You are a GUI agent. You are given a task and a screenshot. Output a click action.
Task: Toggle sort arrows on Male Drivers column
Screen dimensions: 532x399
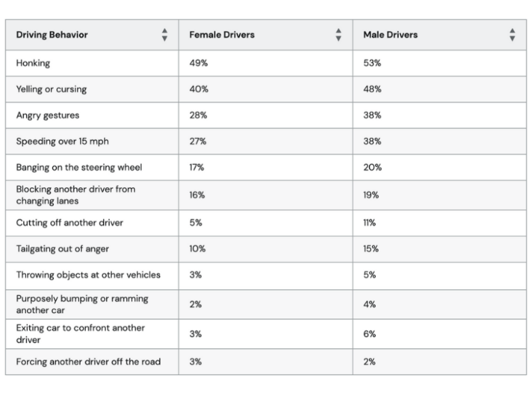[512, 35]
